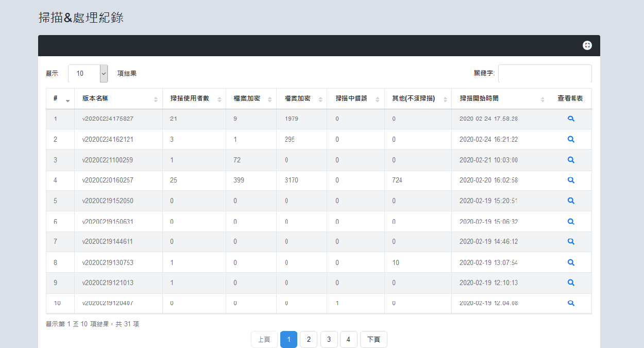This screenshot has height=348, width=644.
Task: View report for v20200220160257
Action: click(570, 180)
